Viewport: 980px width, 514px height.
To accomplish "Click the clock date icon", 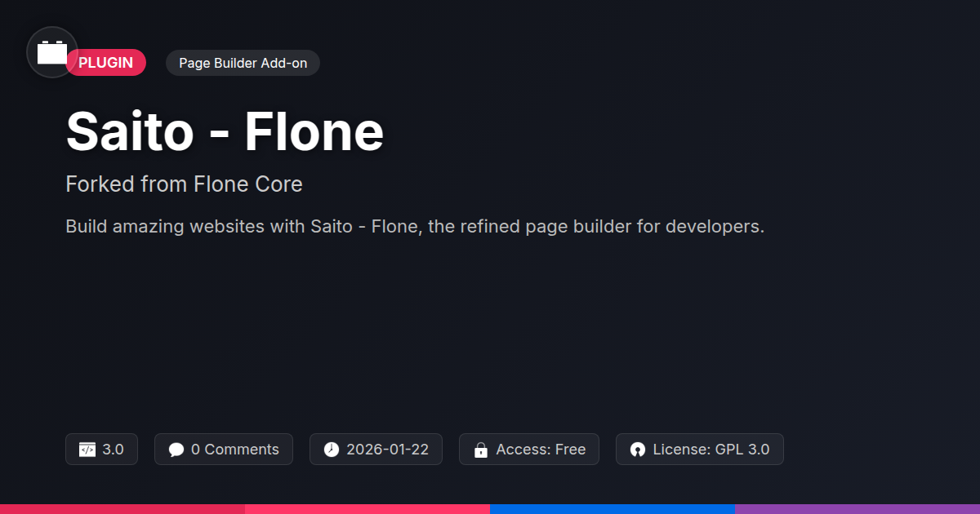I will [331, 450].
